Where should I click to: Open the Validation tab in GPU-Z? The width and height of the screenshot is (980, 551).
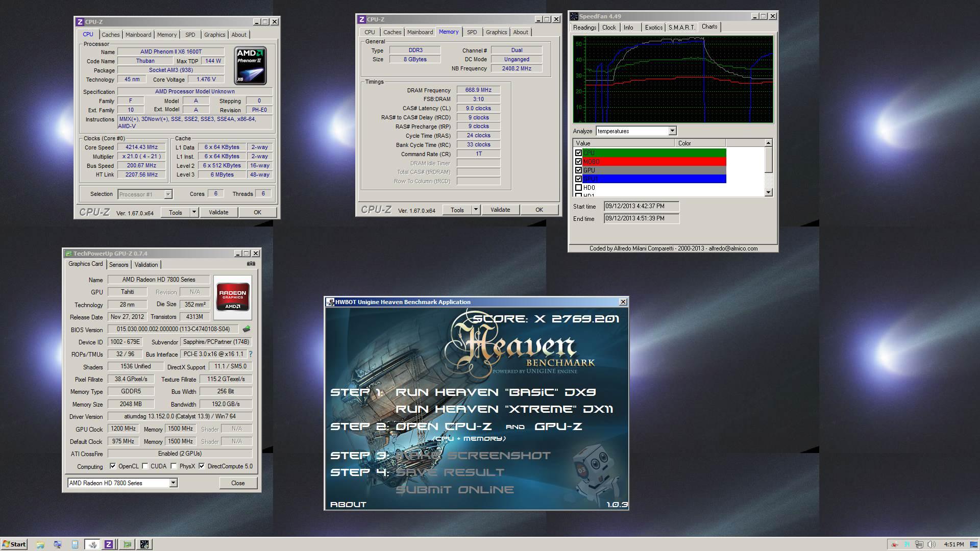146,264
